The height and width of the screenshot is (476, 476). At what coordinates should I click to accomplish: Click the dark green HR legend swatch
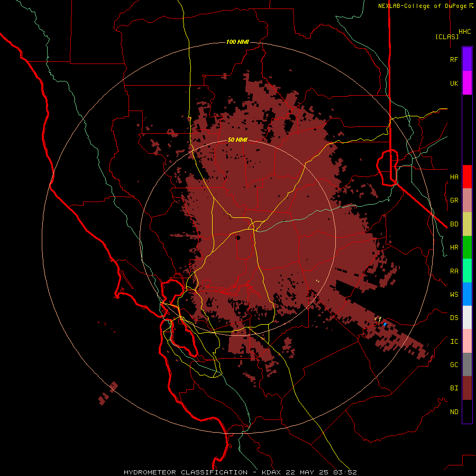pos(467,248)
